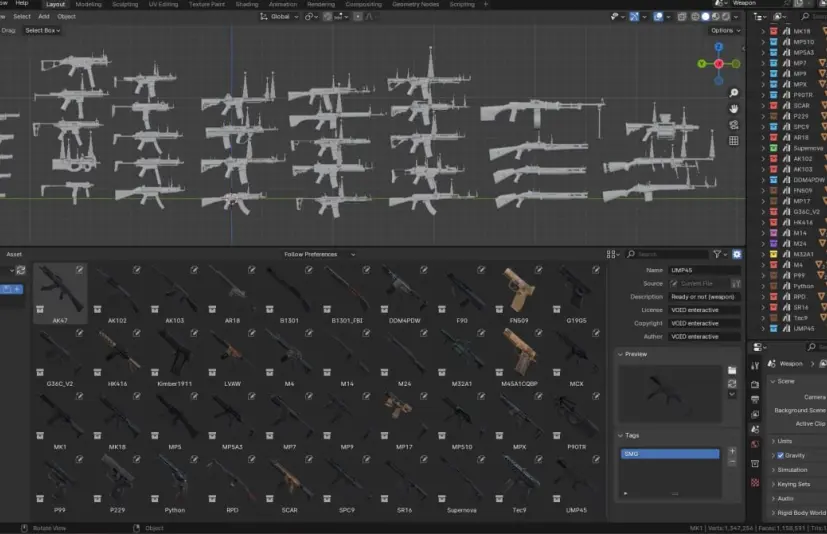The height and width of the screenshot is (534, 827).
Task: Open the Texture properties tab icon
Action: [755, 482]
